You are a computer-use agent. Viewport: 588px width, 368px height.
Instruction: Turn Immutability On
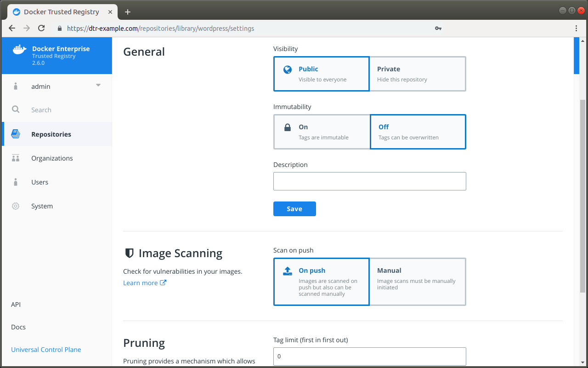322,132
